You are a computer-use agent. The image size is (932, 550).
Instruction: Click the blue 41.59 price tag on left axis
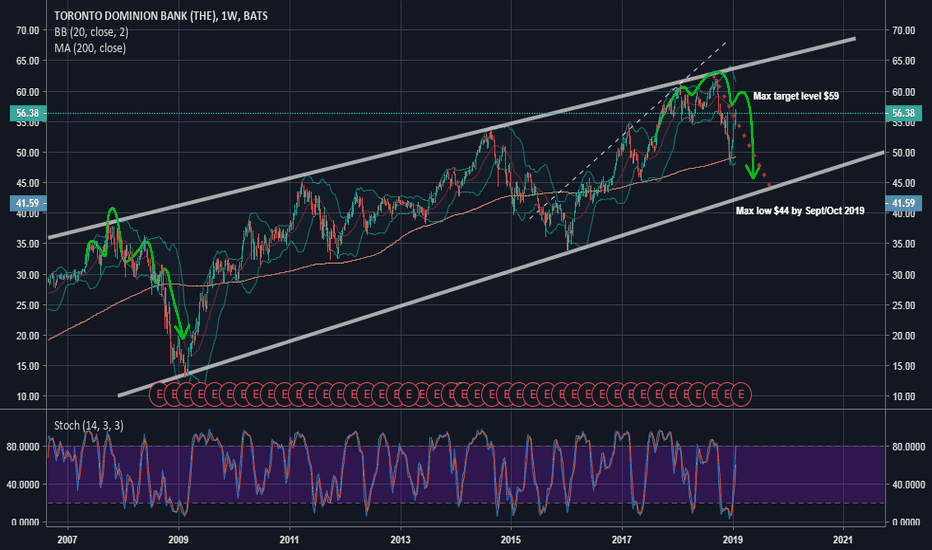[x=28, y=203]
